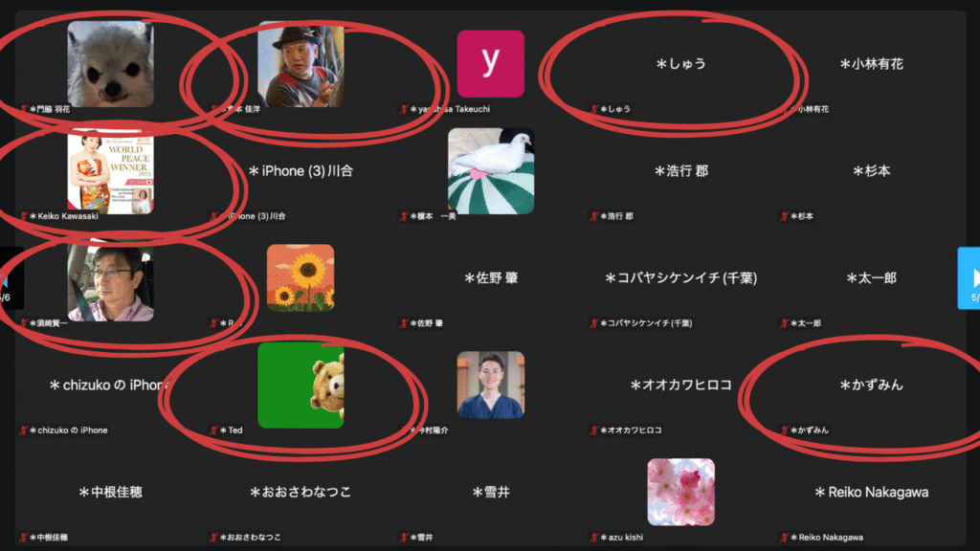Select the cherry blossom profile picture
Image resolution: width=980 pixels, height=551 pixels.
tap(681, 493)
